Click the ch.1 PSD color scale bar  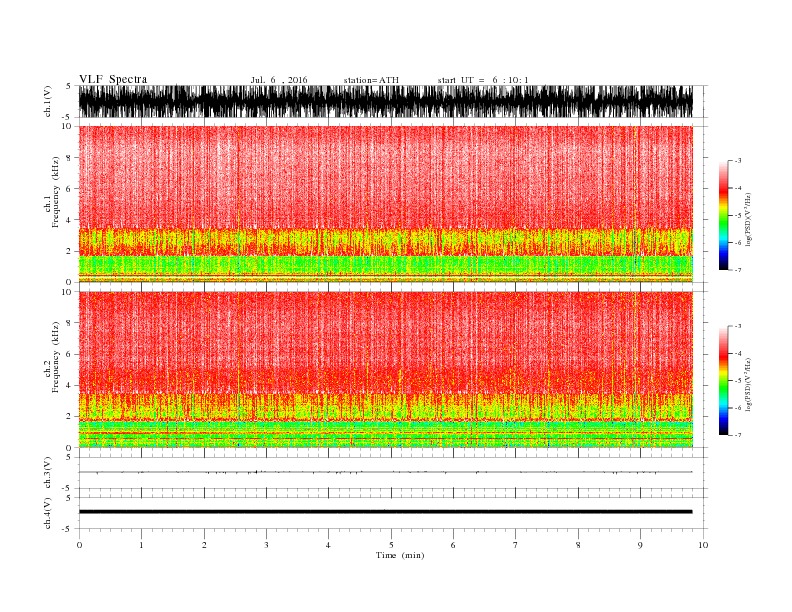pos(723,215)
